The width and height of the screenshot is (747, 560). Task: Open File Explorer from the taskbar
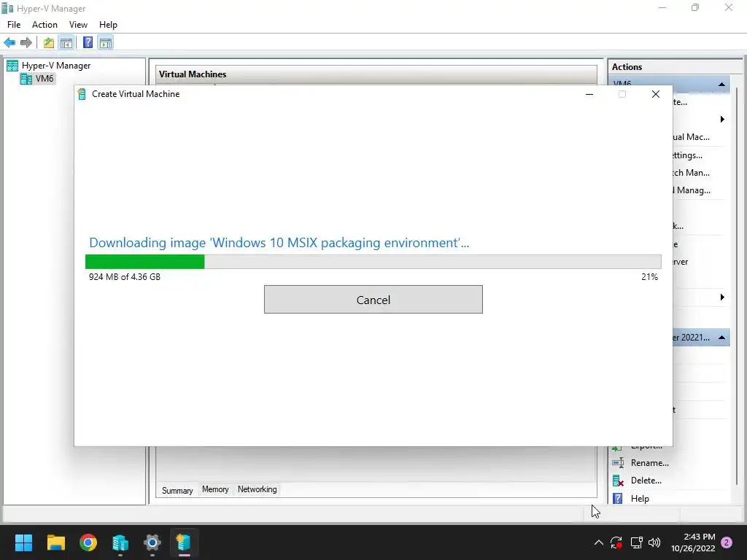pyautogui.click(x=56, y=542)
